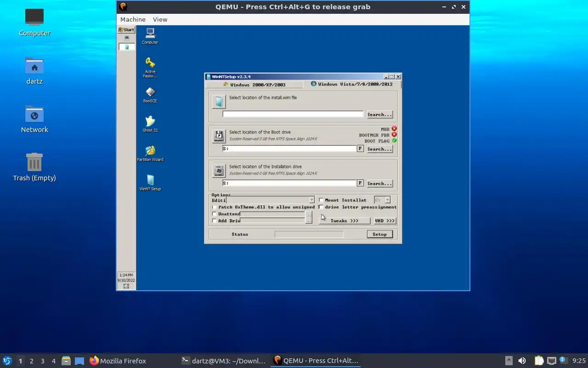Click install.wim path input field
Image resolution: width=588 pixels, height=368 pixels.
point(293,114)
